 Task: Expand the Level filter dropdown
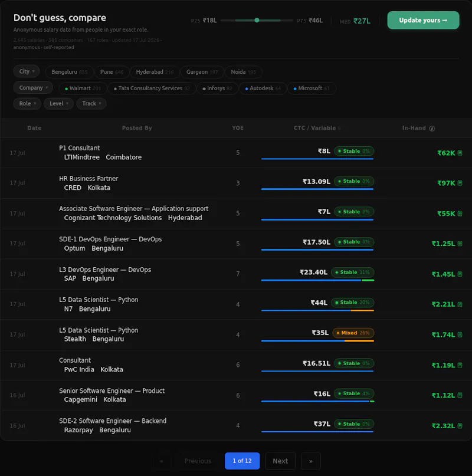(58, 104)
